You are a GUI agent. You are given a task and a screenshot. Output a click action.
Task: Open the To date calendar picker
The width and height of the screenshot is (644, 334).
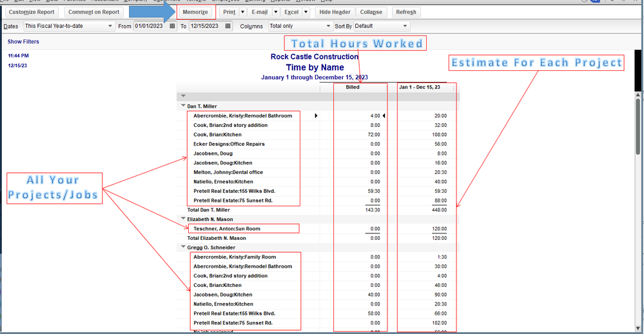click(228, 26)
